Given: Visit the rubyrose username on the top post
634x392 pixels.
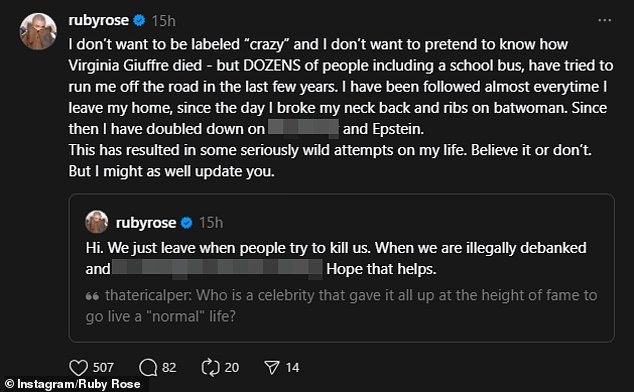Looking at the screenshot, I should (x=99, y=20).
